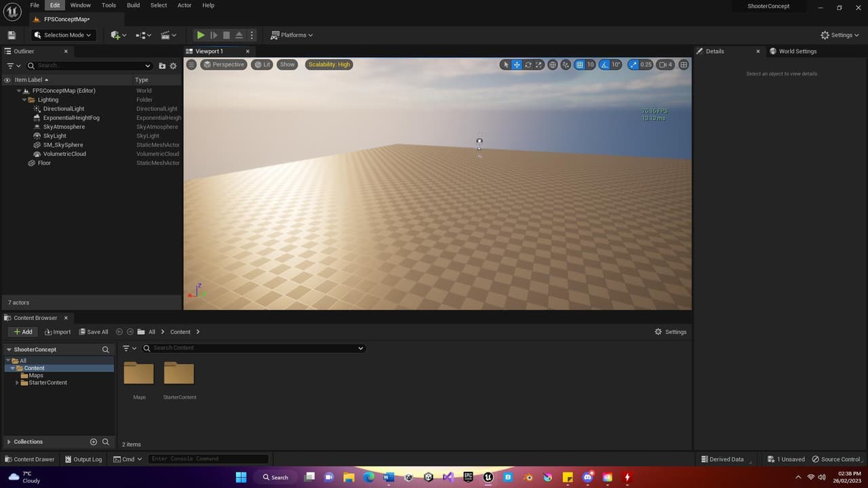This screenshot has height=488, width=868.
Task: Click the Eject button in the play toolbar
Action: click(x=239, y=35)
